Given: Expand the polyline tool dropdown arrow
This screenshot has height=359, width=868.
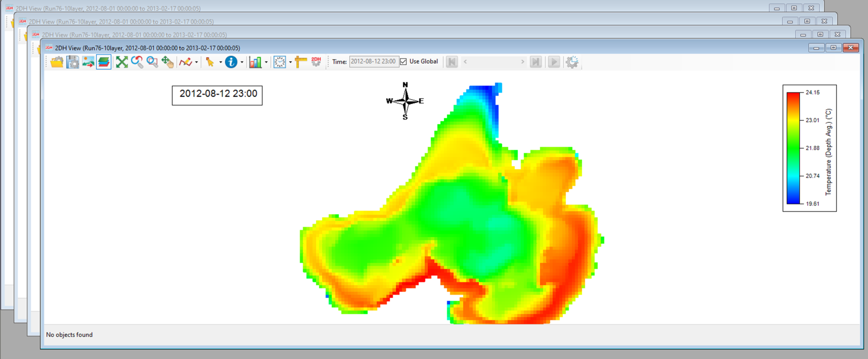Looking at the screenshot, I should point(196,62).
